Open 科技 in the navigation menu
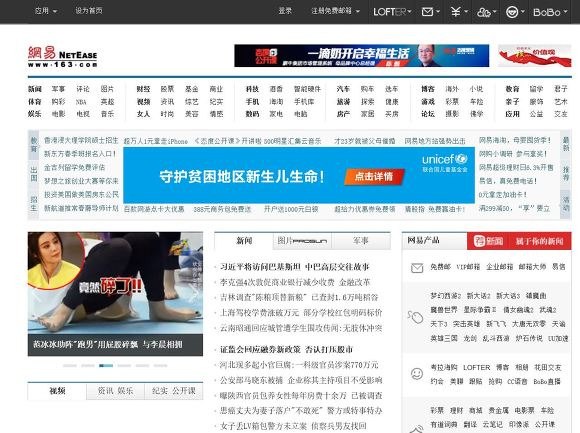The height and width of the screenshot is (433, 580). [x=252, y=89]
